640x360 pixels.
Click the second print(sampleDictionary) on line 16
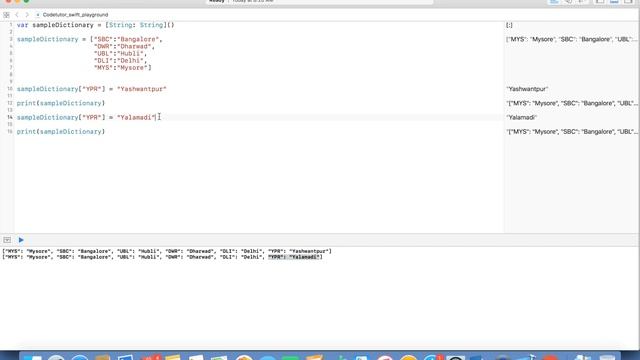click(61, 132)
